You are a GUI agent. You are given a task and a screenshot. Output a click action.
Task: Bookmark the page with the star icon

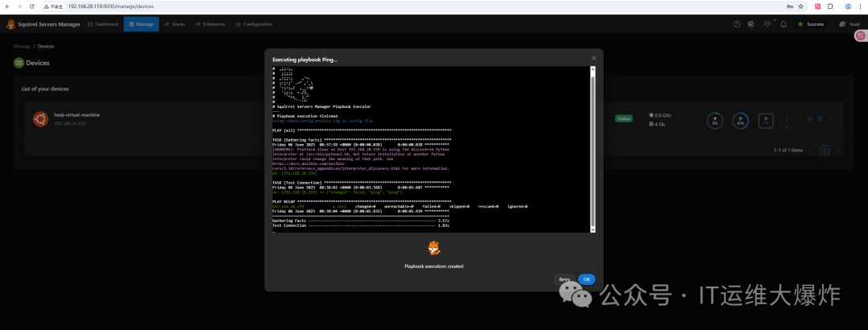pos(800,6)
